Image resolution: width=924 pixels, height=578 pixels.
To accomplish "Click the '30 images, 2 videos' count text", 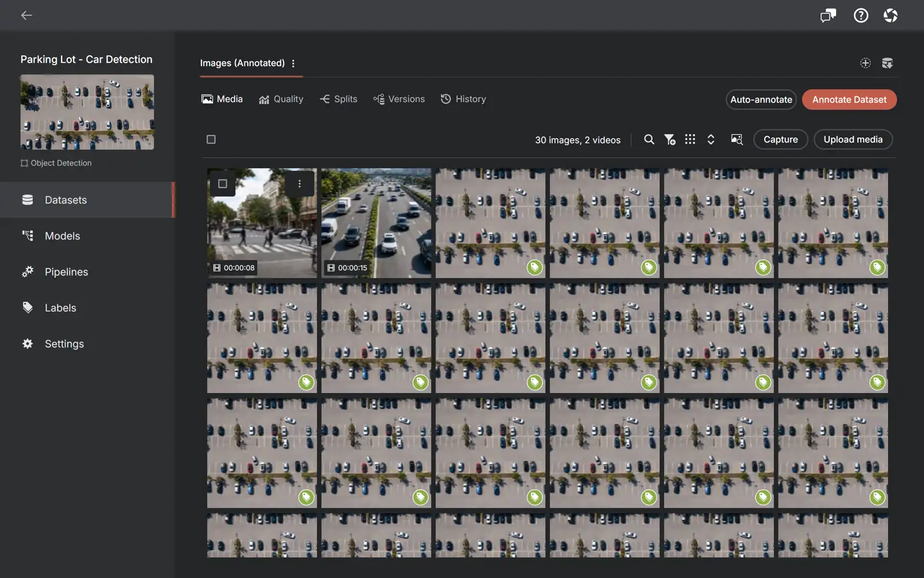I will tap(577, 140).
